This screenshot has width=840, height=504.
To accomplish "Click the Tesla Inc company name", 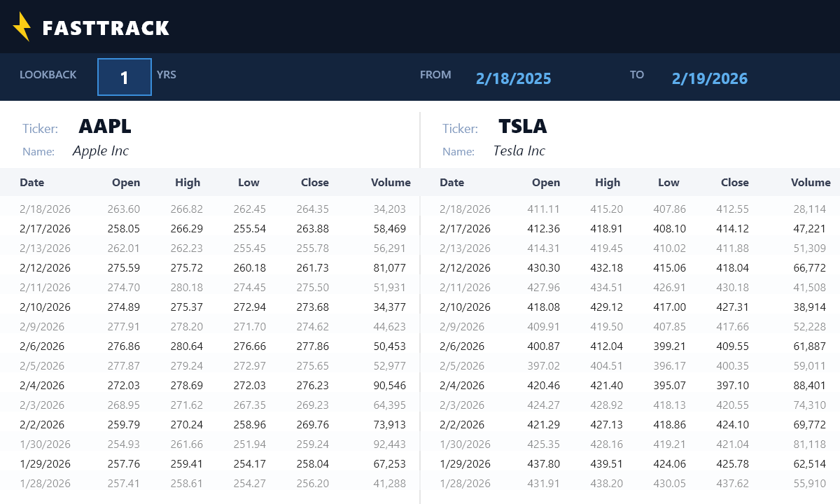I will tap(519, 151).
